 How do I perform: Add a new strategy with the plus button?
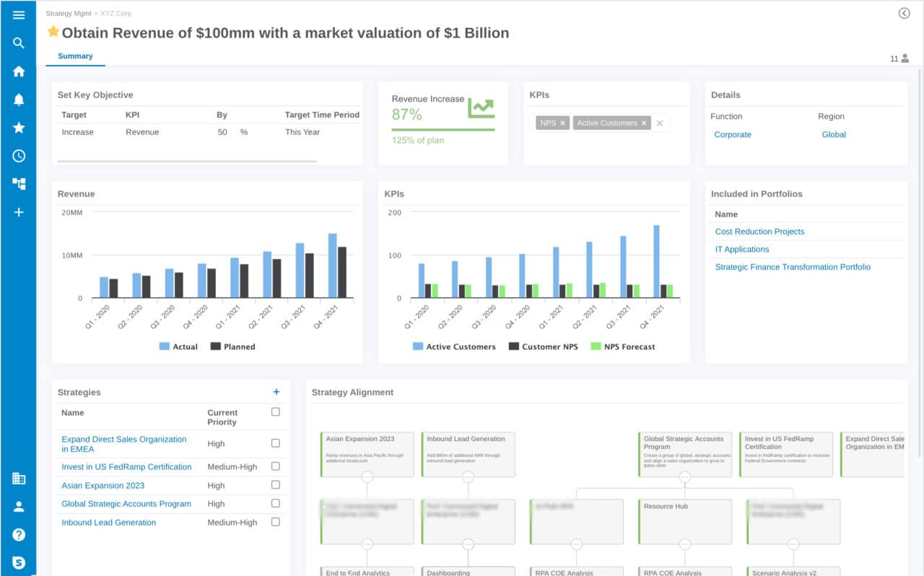(276, 391)
